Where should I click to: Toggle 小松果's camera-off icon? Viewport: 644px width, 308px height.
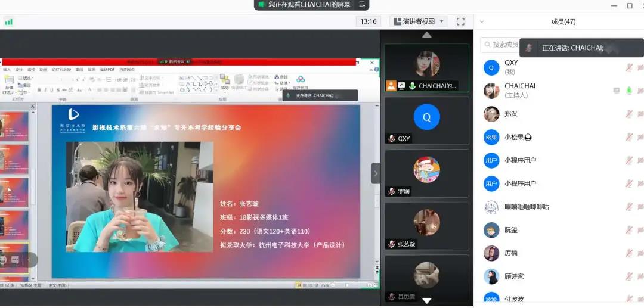point(640,137)
